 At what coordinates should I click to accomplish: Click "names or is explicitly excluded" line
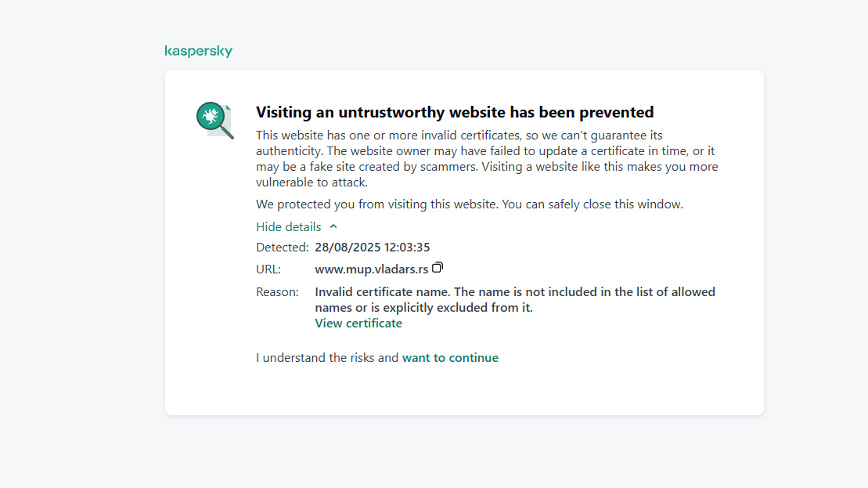(x=423, y=308)
